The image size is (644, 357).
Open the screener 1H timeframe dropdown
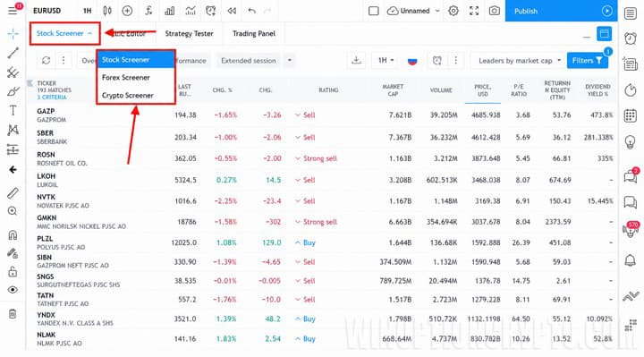[386, 60]
